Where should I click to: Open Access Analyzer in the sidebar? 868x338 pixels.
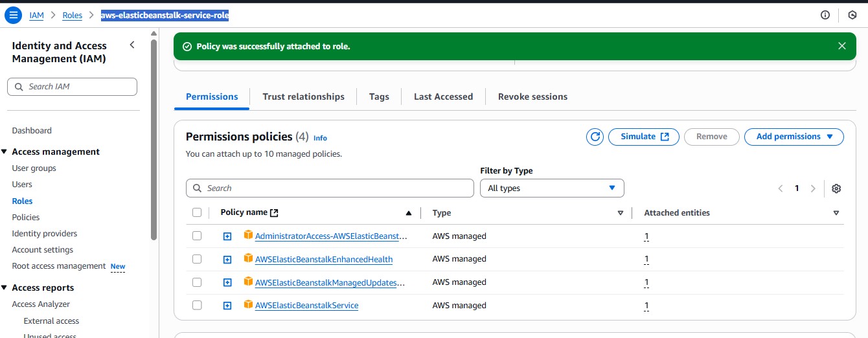[x=41, y=304]
